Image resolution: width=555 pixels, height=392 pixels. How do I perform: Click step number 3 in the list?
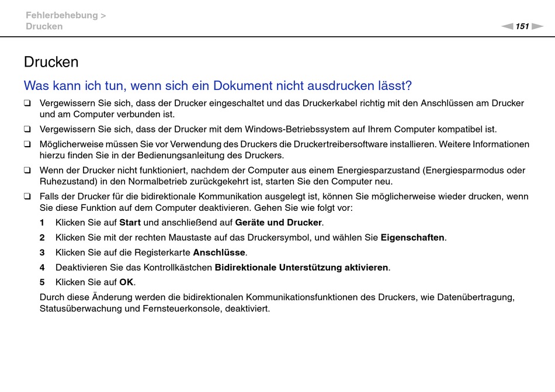coord(42,252)
